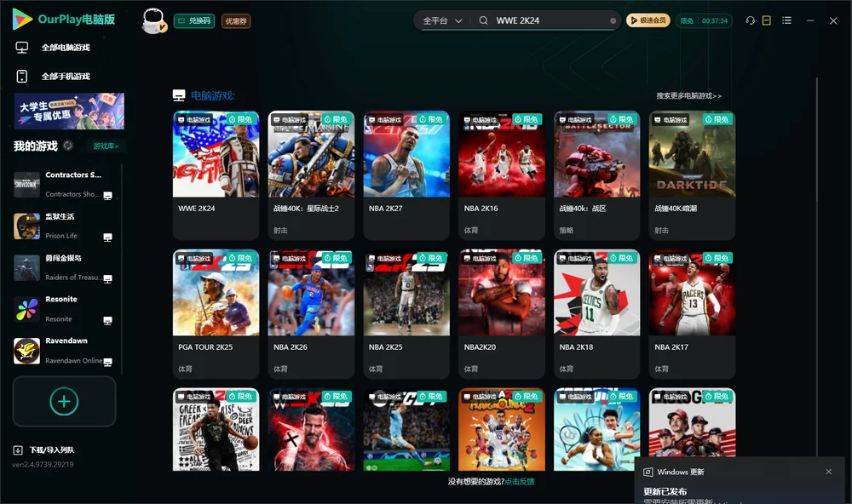Open the Giannis cover game card in bottom row

[x=216, y=430]
